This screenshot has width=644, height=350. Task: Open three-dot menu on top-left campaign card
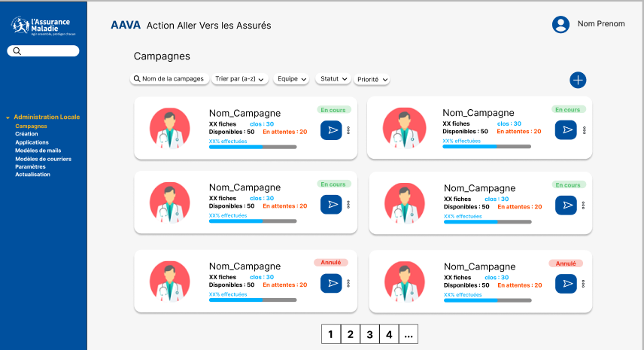(348, 130)
